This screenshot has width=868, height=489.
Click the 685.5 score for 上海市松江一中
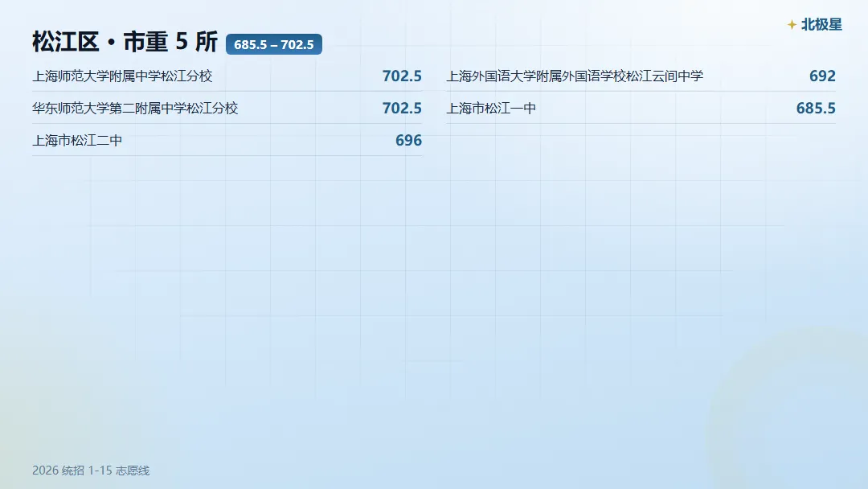coord(816,108)
